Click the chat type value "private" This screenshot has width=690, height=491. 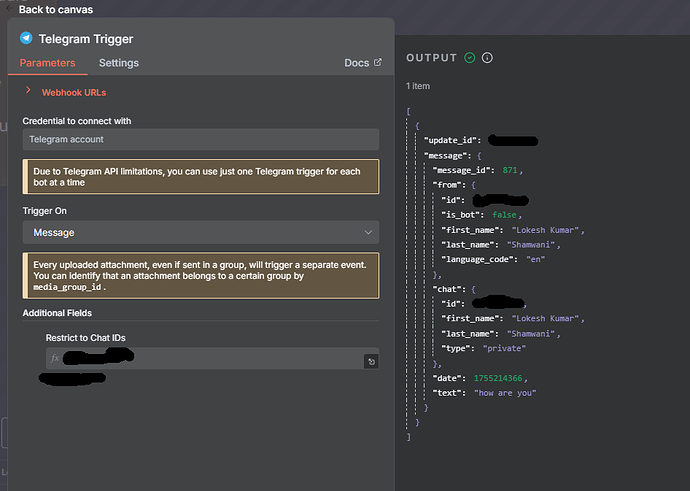coord(504,348)
